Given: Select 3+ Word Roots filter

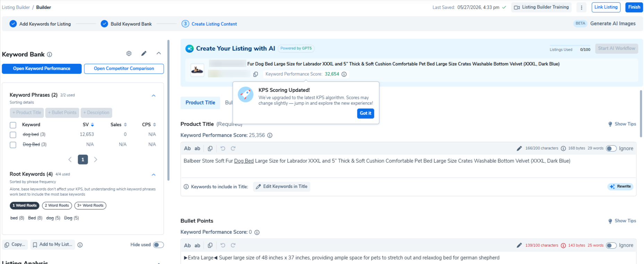Looking at the screenshot, I should point(90,206).
